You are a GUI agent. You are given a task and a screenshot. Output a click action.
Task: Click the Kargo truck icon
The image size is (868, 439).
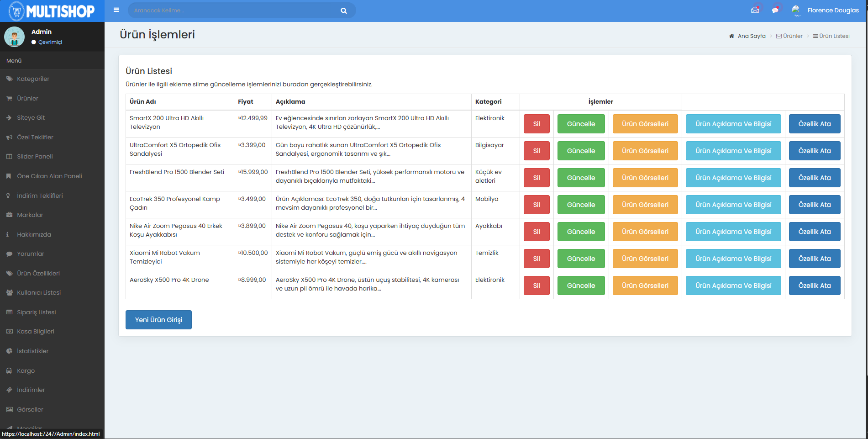click(x=9, y=370)
